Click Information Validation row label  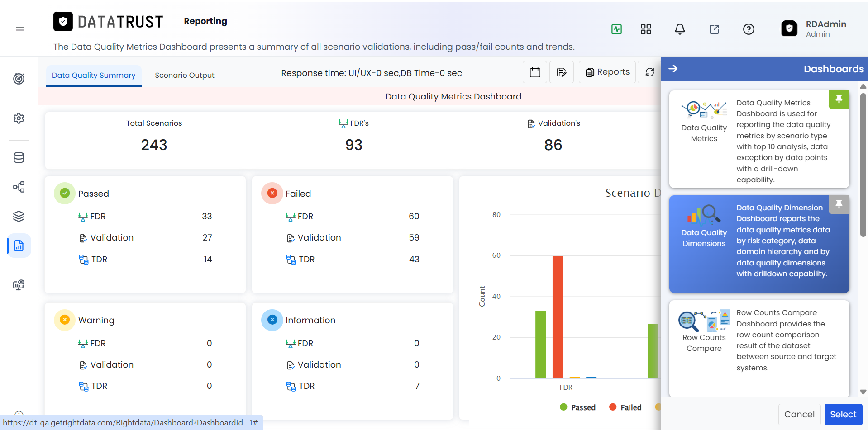[x=319, y=364]
